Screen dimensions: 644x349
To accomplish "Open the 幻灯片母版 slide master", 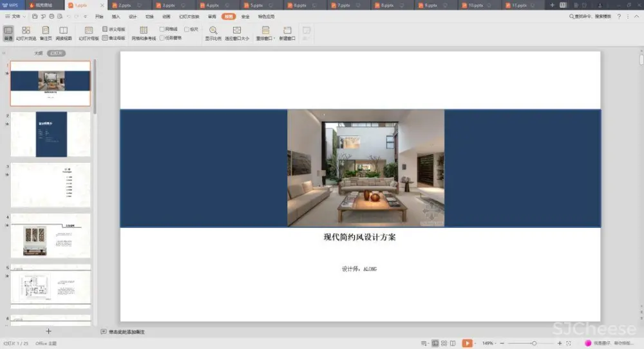I will 89,33.
